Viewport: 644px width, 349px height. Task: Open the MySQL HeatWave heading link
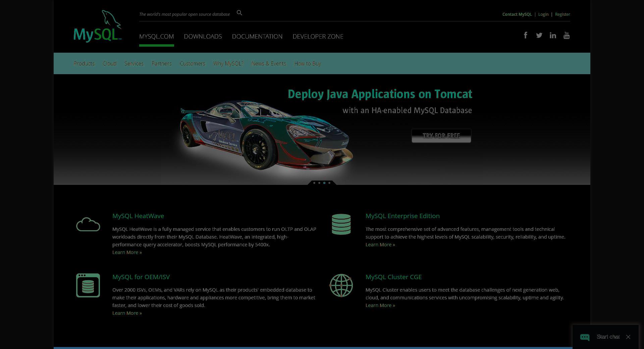[138, 216]
